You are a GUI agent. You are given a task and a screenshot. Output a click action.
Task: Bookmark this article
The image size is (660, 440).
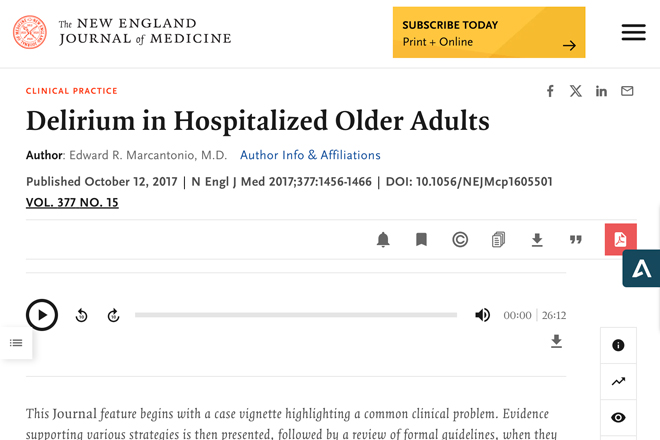[x=421, y=240]
